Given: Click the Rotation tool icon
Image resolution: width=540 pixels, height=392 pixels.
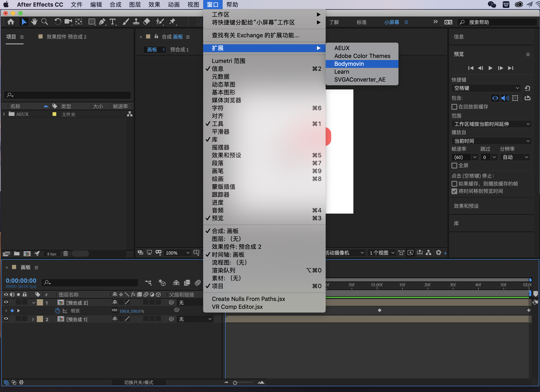Looking at the screenshot, I should coord(58,22).
